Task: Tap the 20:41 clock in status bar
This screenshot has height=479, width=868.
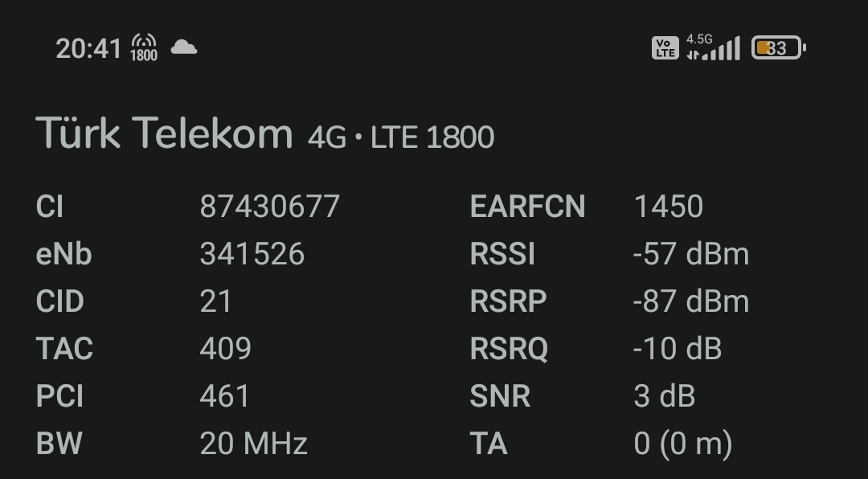Action: (88, 49)
